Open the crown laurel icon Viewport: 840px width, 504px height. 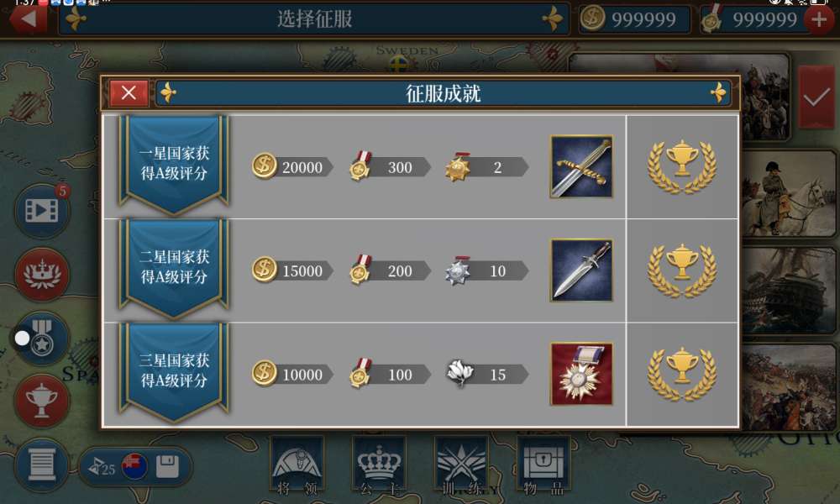[42, 275]
